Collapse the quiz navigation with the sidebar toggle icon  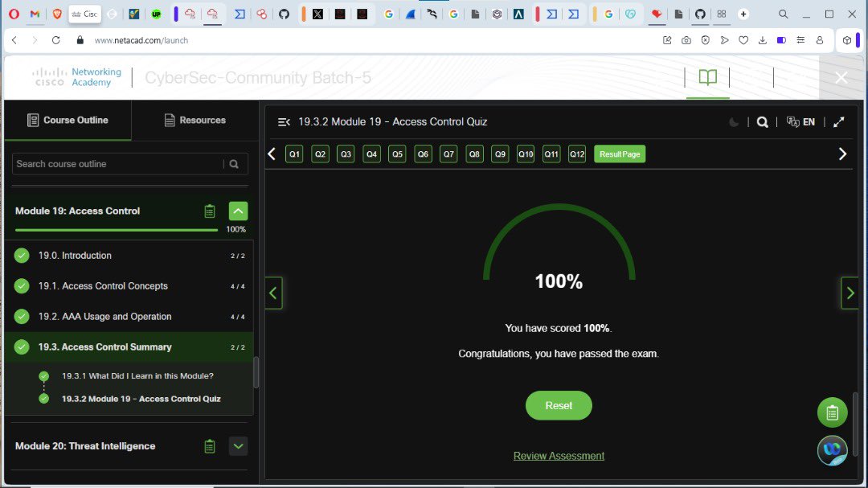[283, 121]
